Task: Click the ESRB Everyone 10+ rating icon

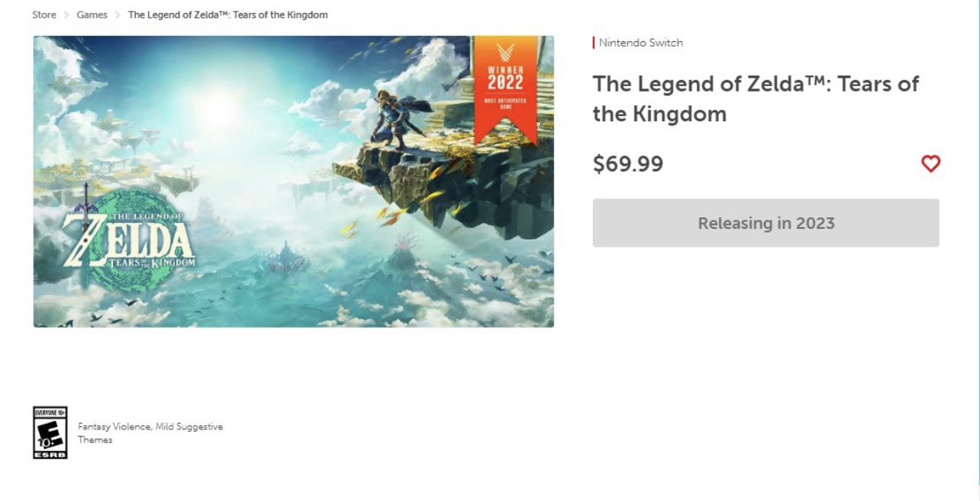Action: pos(50,432)
